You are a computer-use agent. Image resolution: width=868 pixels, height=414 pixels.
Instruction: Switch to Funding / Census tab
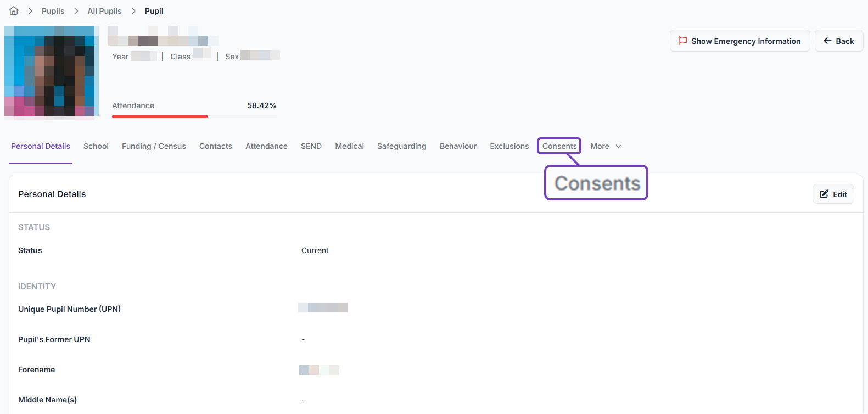154,146
